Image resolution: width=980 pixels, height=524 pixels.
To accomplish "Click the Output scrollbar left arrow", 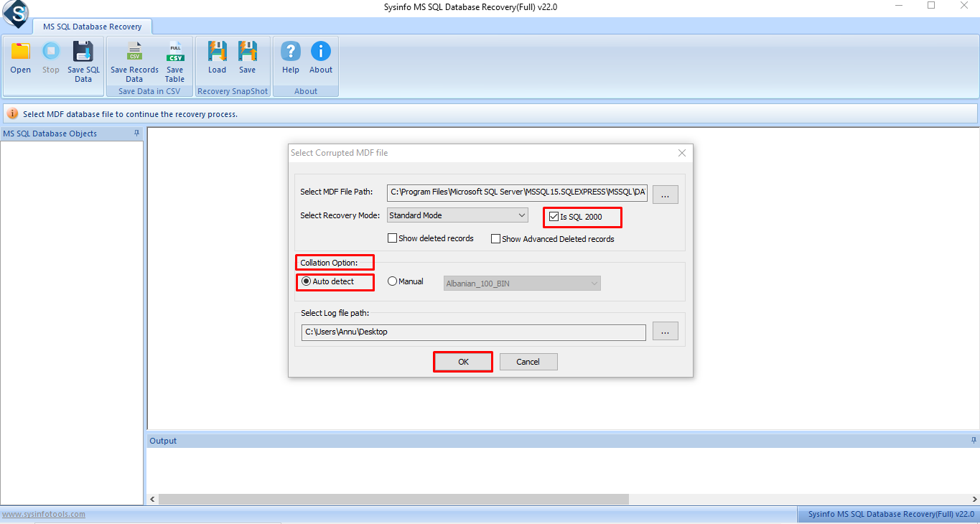I will (x=152, y=499).
